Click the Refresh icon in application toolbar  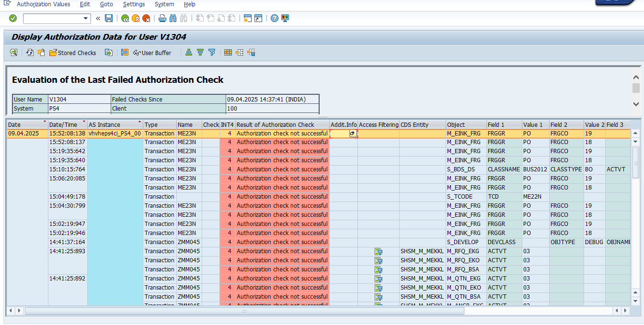pos(30,53)
